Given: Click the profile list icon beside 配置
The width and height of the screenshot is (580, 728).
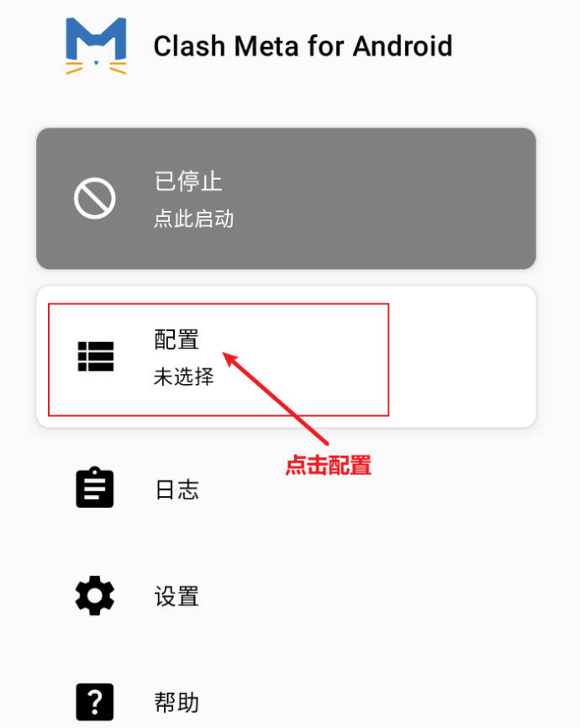Looking at the screenshot, I should [x=96, y=356].
